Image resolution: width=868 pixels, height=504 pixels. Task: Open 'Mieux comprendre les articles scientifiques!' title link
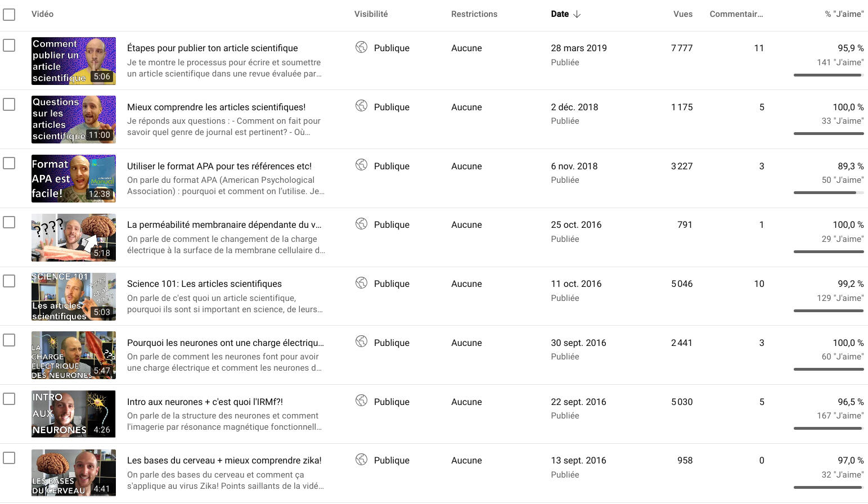pos(216,107)
